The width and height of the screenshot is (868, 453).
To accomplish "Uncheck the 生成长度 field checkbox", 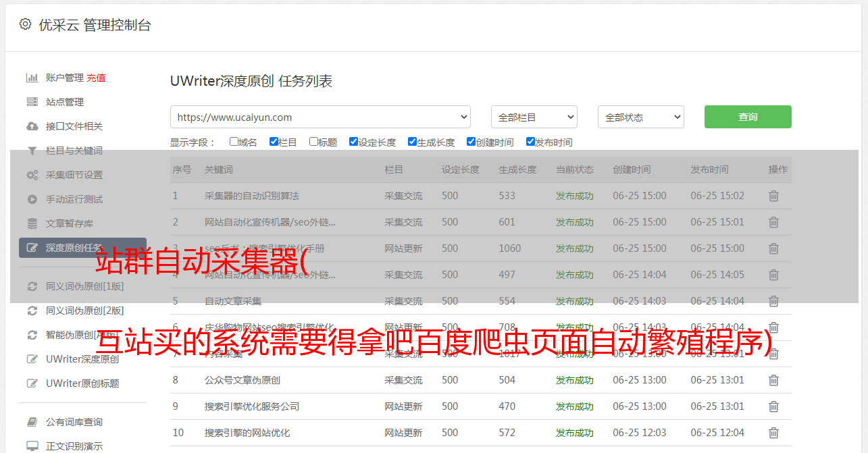I will 412,142.
